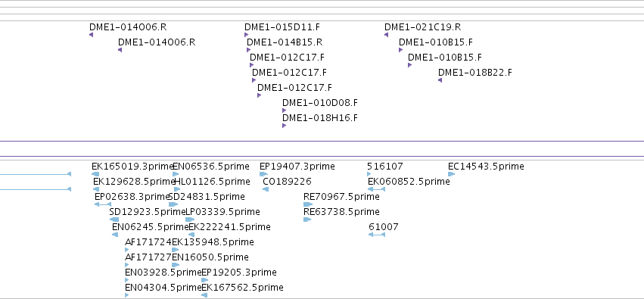Image resolution: width=644 pixels, height=299 pixels.
Task: Select the purple arrowhead under DME1-018B22.F
Action: tap(440, 80)
